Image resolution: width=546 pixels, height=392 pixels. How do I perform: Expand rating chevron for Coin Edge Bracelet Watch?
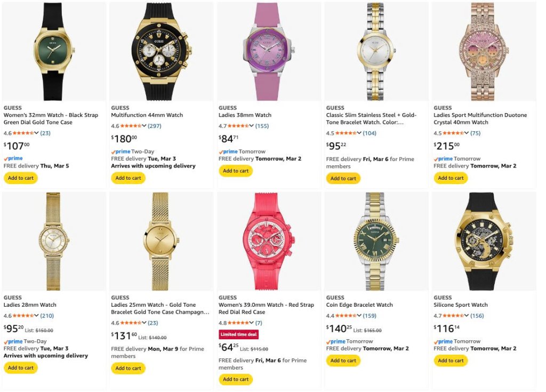(x=359, y=316)
